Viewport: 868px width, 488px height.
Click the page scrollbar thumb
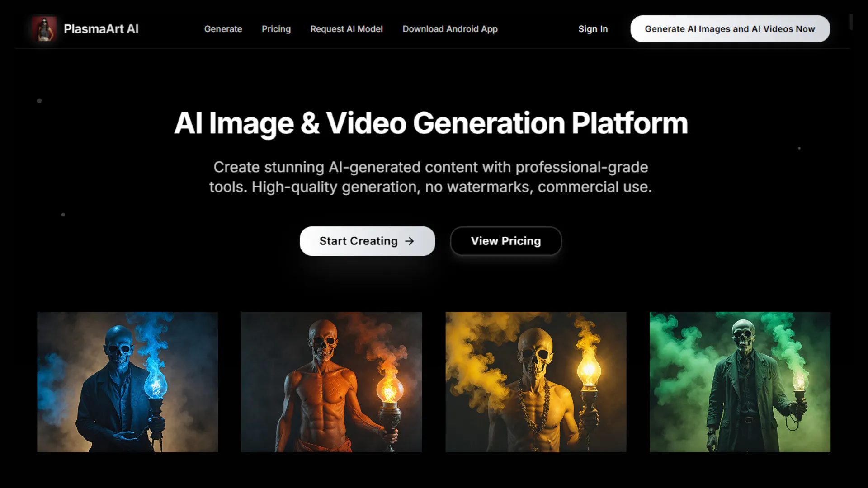851,22
